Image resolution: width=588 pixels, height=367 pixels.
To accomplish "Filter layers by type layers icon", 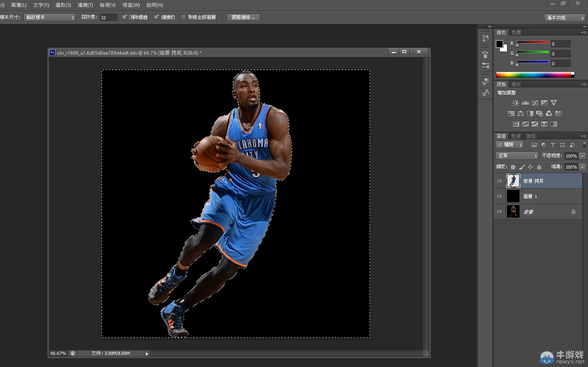I will coord(553,145).
